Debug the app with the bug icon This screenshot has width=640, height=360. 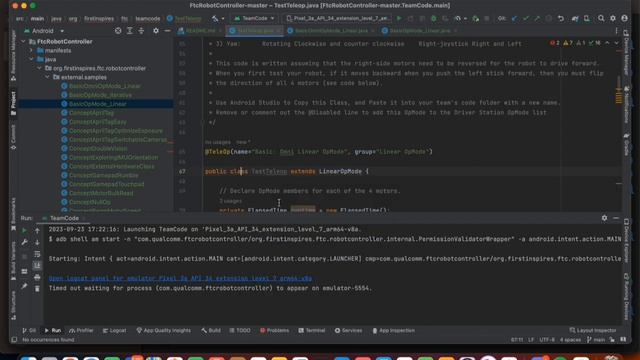(x=433, y=18)
